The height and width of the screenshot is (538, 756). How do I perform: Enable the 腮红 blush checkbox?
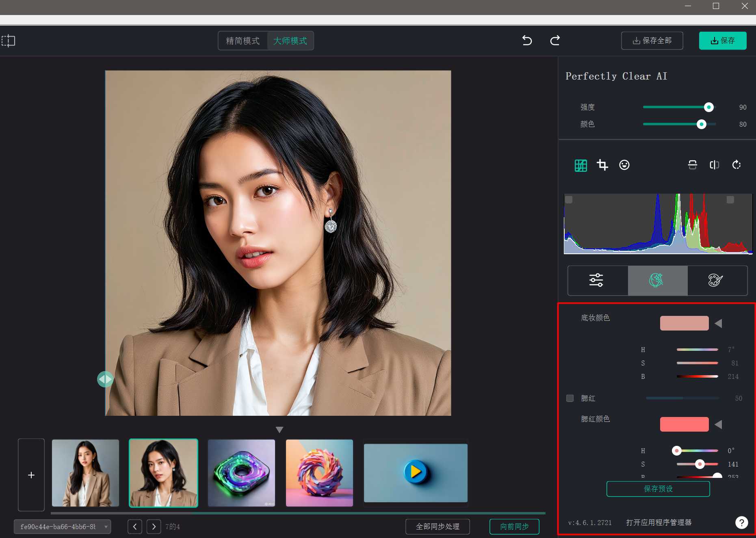[x=570, y=398]
